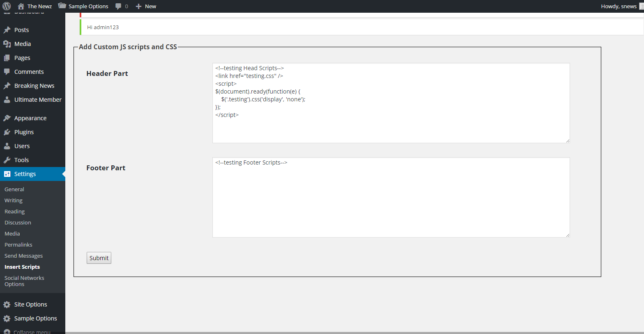Click the Tools wrench icon
Image resolution: width=644 pixels, height=334 pixels.
pyautogui.click(x=7, y=160)
